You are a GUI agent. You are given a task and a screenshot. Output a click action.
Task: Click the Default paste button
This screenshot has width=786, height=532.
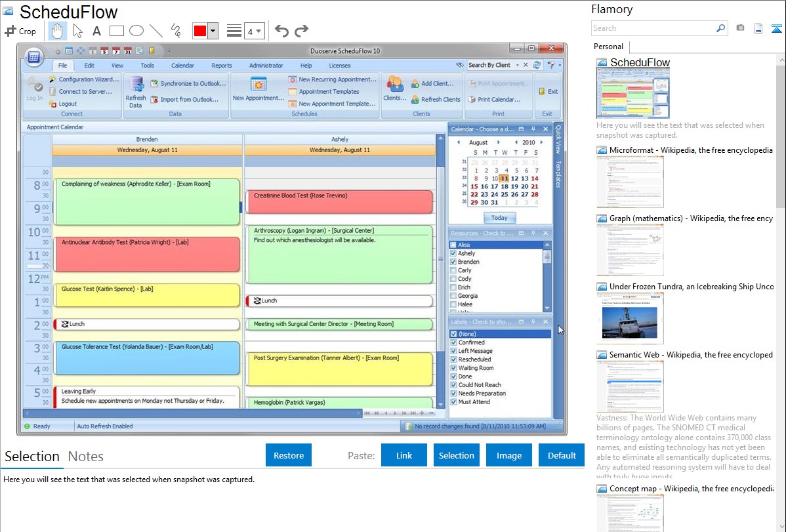(x=562, y=455)
